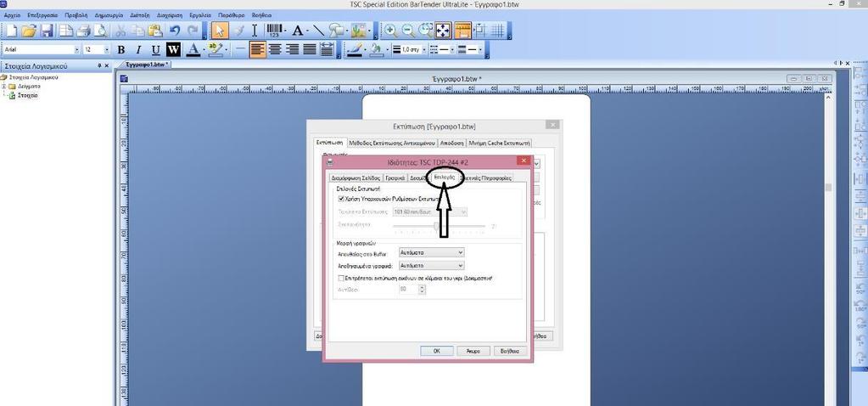The height and width of the screenshot is (406, 868).
Task: Click the paste clipboard icon
Action: pyautogui.click(x=155, y=31)
